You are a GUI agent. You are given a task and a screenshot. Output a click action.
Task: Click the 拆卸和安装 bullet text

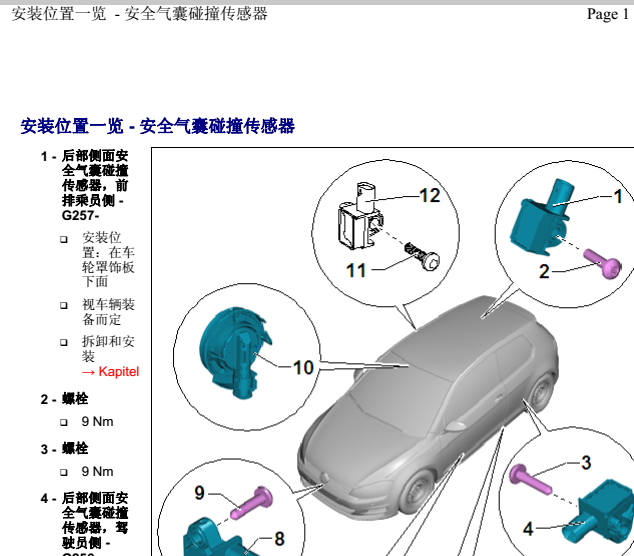(108, 349)
